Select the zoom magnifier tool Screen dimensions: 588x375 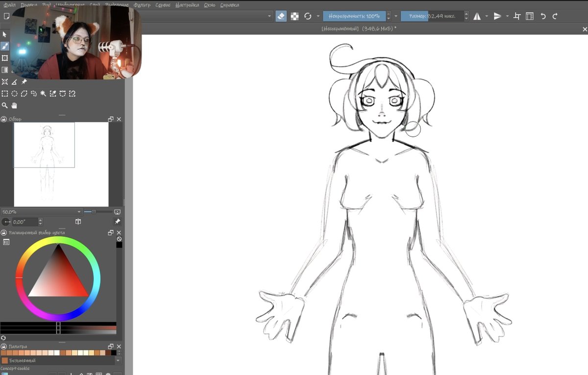pyautogui.click(x=5, y=105)
